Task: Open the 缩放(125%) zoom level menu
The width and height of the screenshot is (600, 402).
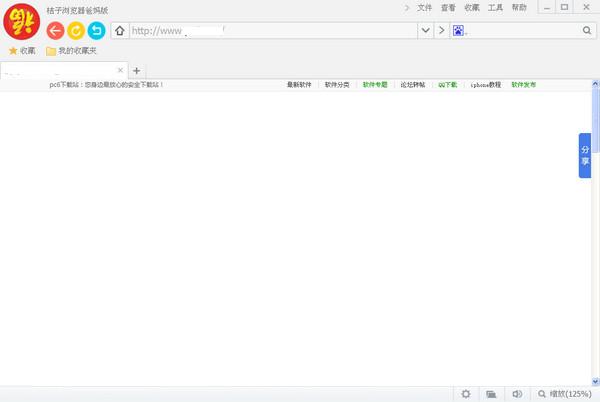Action: tap(564, 394)
